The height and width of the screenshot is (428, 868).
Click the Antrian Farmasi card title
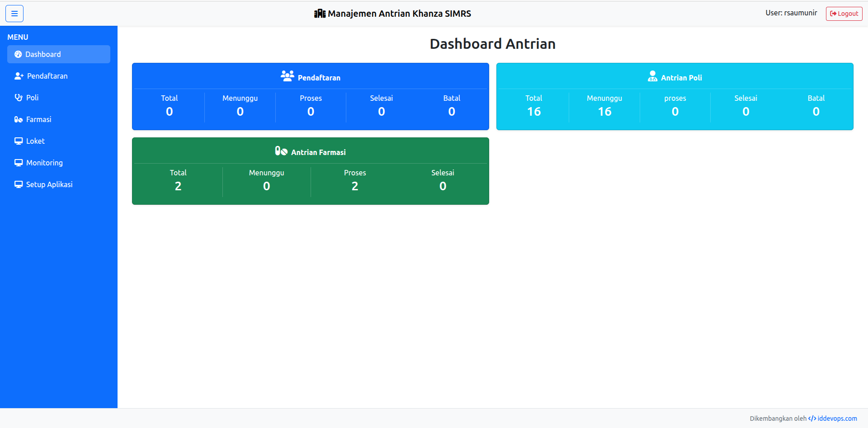[x=318, y=152]
